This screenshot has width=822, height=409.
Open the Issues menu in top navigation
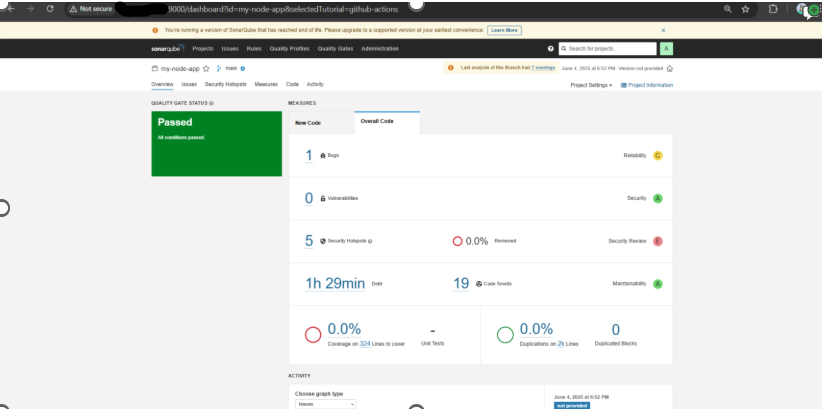(230, 49)
